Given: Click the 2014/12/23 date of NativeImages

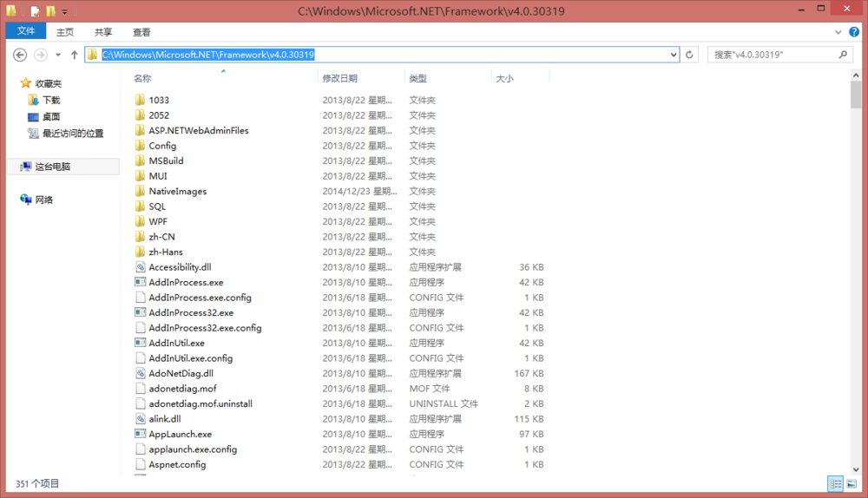Looking at the screenshot, I should pos(359,191).
